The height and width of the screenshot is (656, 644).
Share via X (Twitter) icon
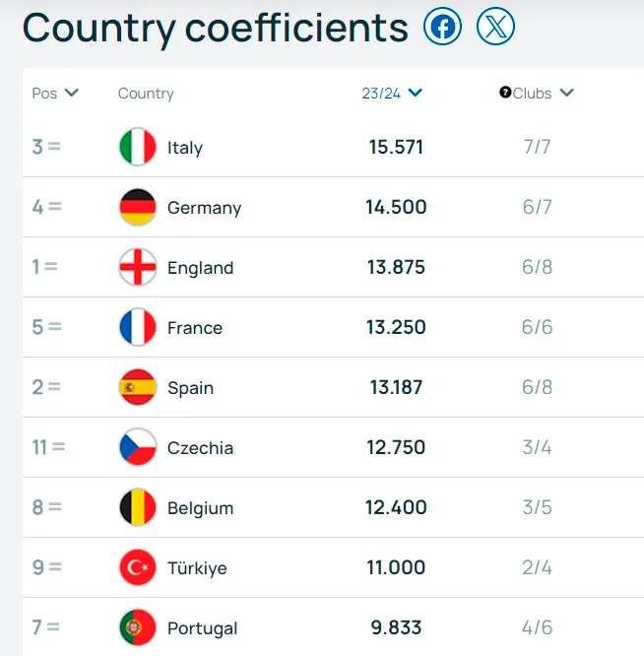[495, 27]
